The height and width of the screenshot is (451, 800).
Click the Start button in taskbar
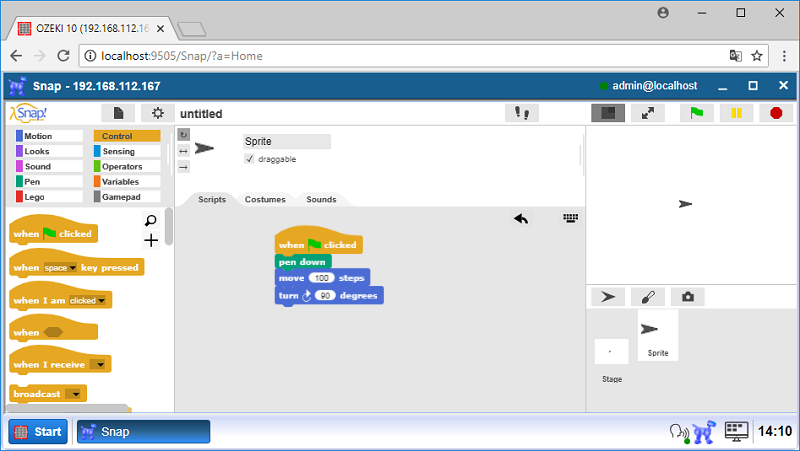tap(38, 432)
